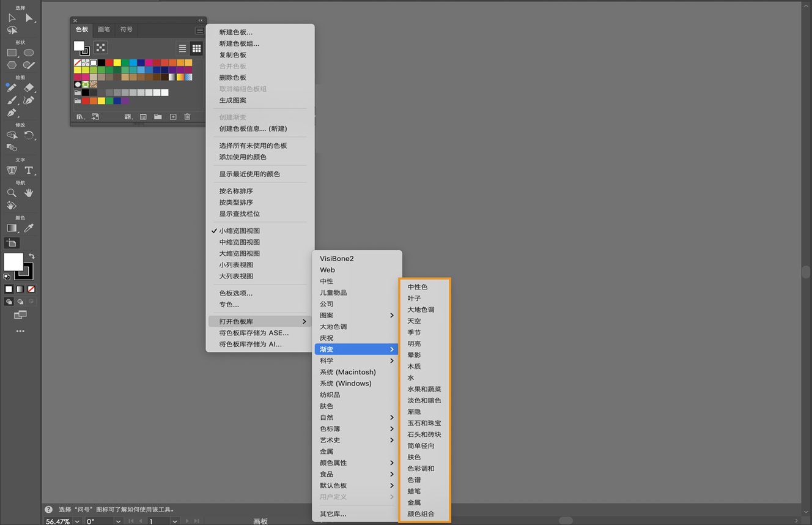The height and width of the screenshot is (525, 812).
Task: Create a new color group folder
Action: coord(158,116)
